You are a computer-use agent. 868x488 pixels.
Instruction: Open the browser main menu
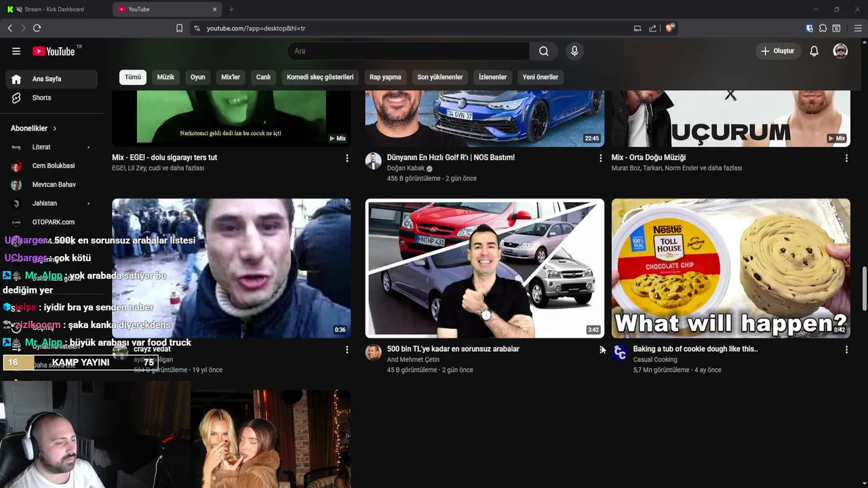858,28
